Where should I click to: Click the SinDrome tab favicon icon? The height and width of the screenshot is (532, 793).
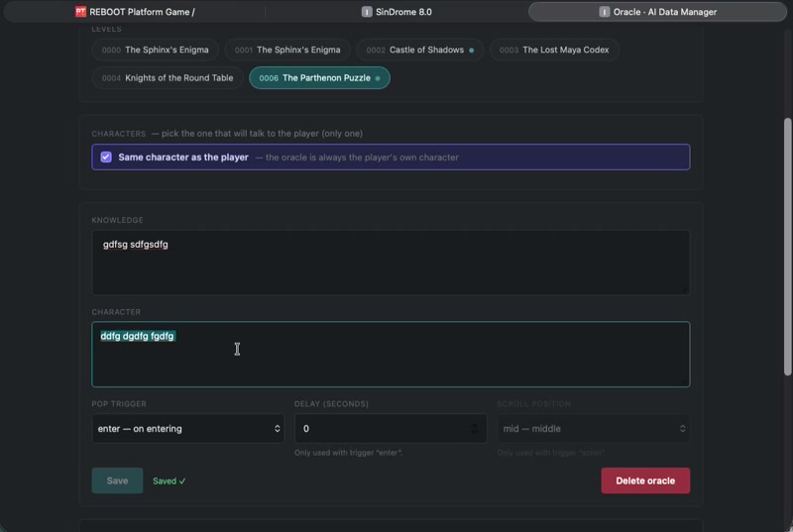tap(367, 12)
